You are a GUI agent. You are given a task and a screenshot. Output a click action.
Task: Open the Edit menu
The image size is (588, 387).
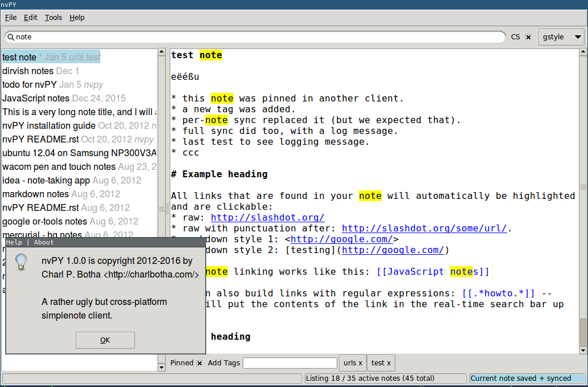point(30,18)
